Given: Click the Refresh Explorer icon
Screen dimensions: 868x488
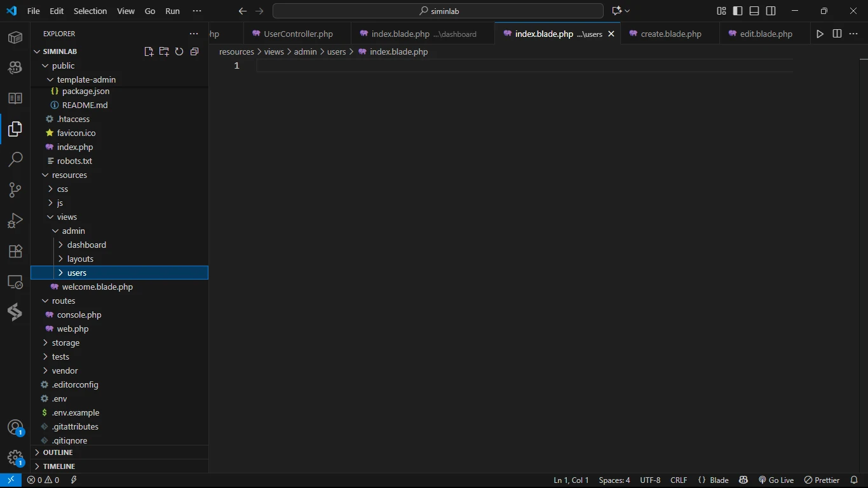Looking at the screenshot, I should pos(179,51).
